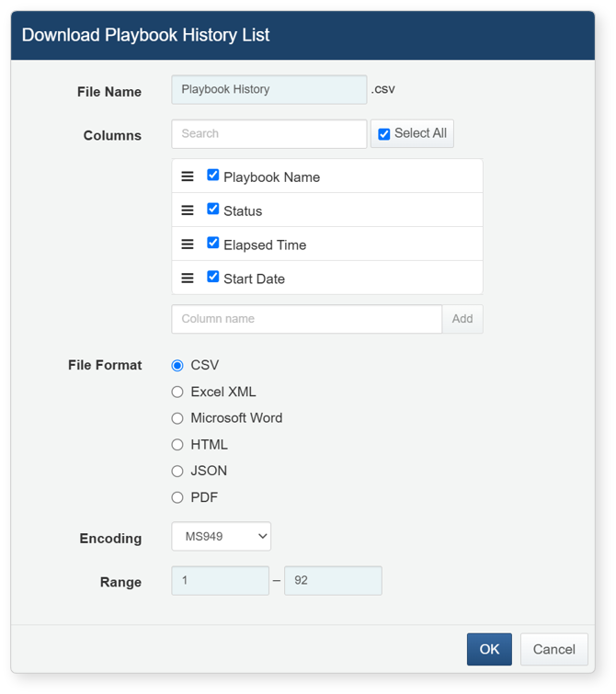Screen dimensions: 616x694
Task: Grab the drag handle for Playbook Name
Action: pyautogui.click(x=188, y=176)
